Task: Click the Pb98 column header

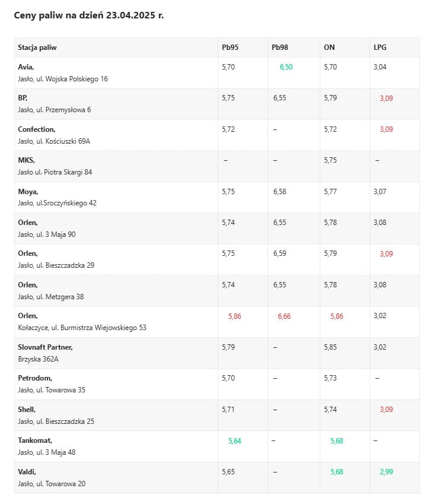Action: click(x=280, y=47)
